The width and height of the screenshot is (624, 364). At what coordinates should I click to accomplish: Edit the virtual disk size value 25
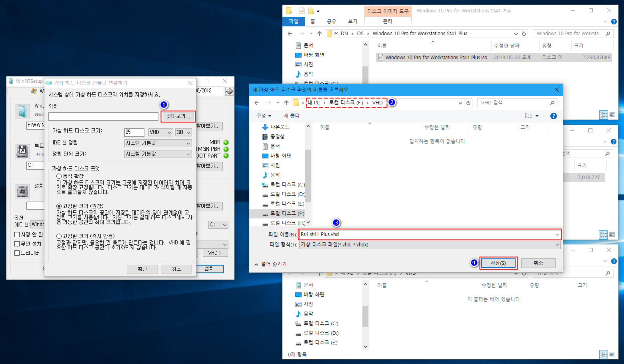pos(134,132)
